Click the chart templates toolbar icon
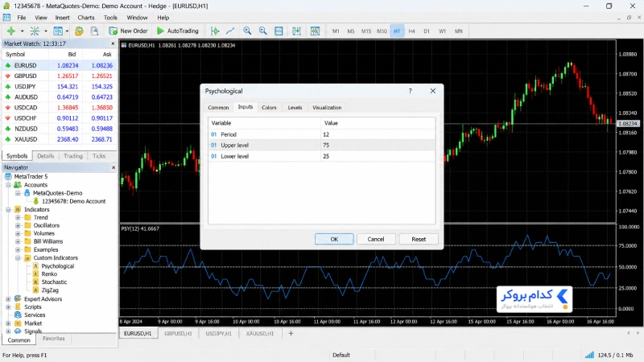This screenshot has width=644, height=362. [58, 31]
